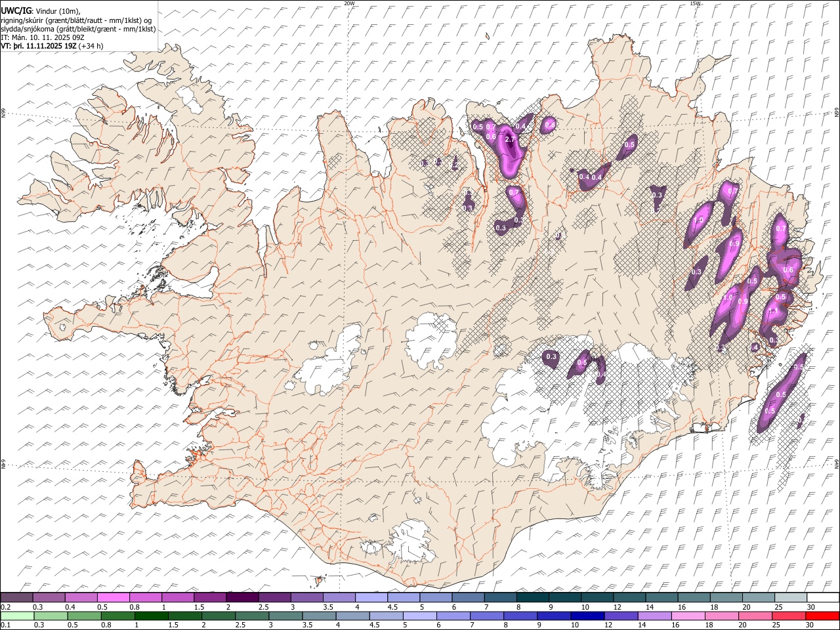
Task: Click upper legend swatch between 0.2 and 0.3
Action: [17, 597]
